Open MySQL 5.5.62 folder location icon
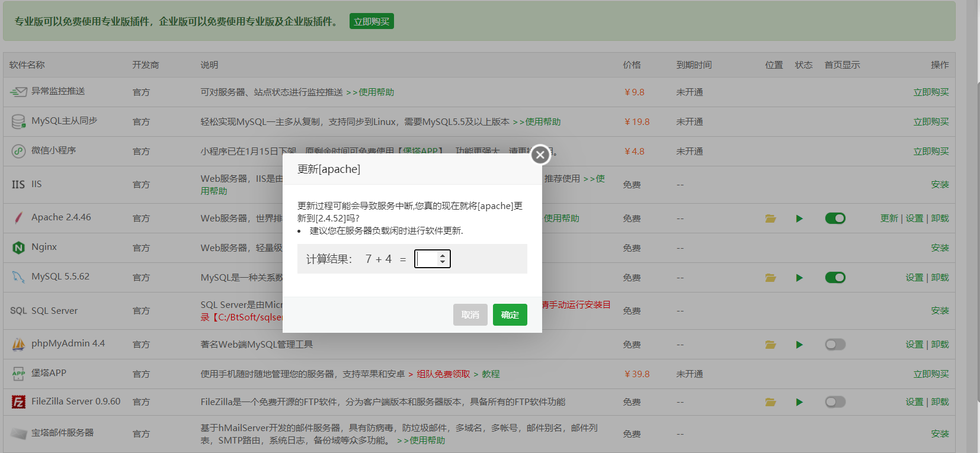980x453 pixels. 770,278
